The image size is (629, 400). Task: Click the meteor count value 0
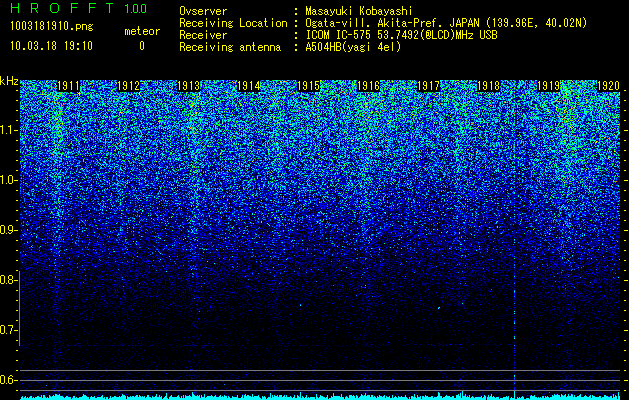[142, 46]
